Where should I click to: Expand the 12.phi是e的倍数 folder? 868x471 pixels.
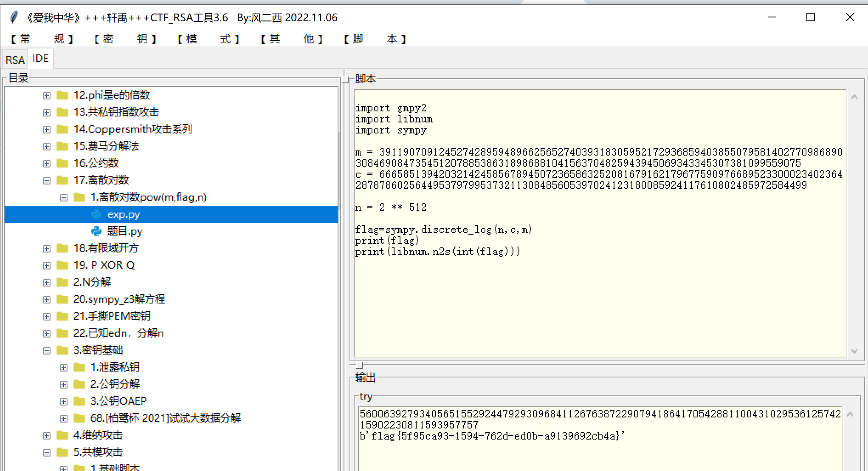click(47, 96)
